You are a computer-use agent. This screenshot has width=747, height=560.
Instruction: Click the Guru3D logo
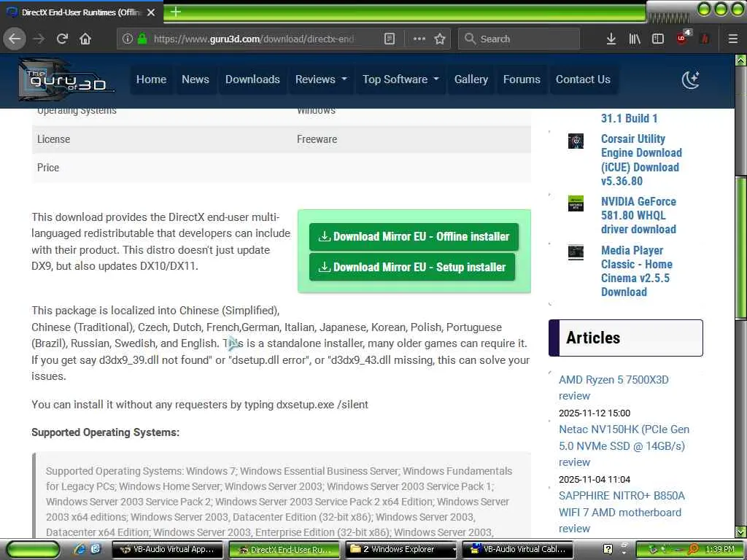tap(66, 79)
